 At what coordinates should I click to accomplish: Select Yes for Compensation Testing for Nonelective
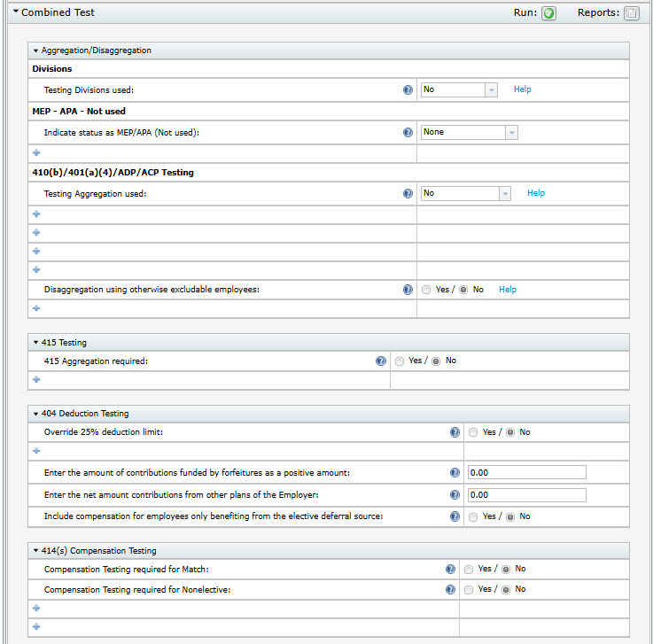(469, 589)
